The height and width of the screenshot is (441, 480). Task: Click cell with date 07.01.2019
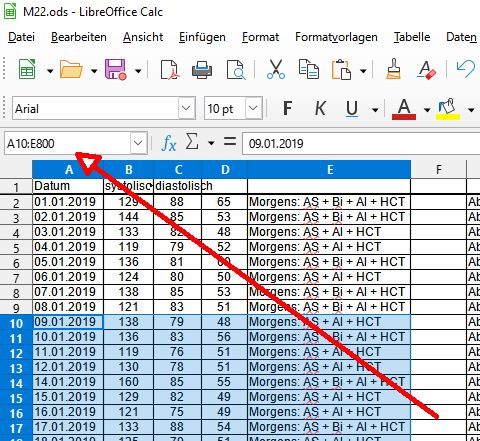[x=68, y=292]
